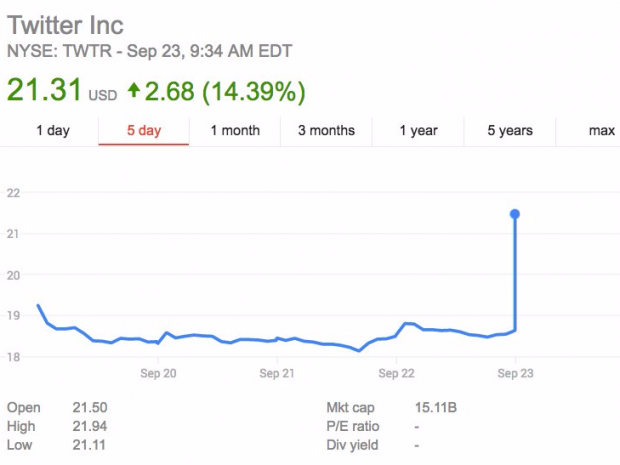Screen dimensions: 620x465
Task: Open the 1 month chart view
Action: click(235, 131)
